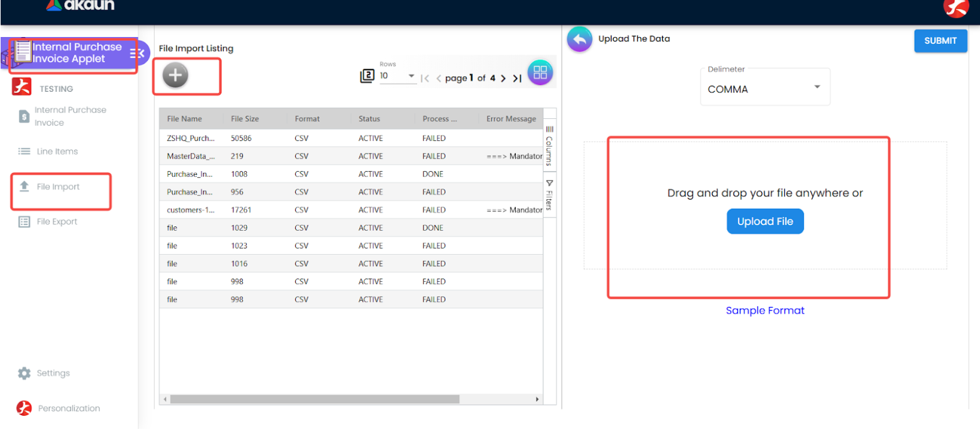Open the Sample Format link

[764, 310]
